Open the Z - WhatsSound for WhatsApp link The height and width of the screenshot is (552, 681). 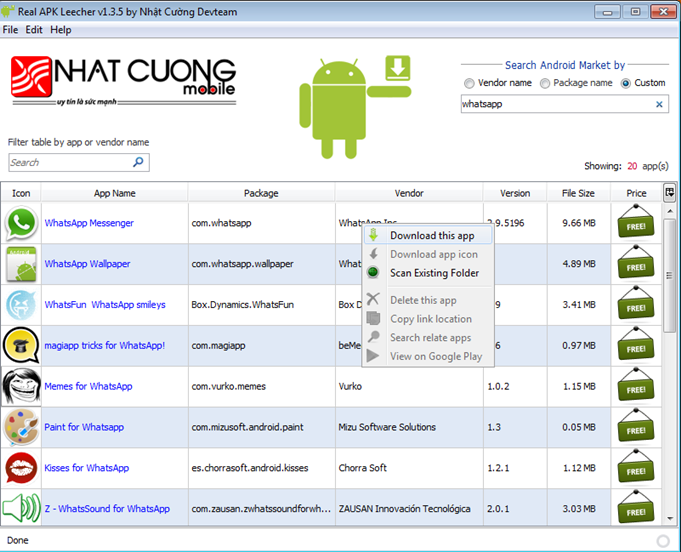pos(107,509)
